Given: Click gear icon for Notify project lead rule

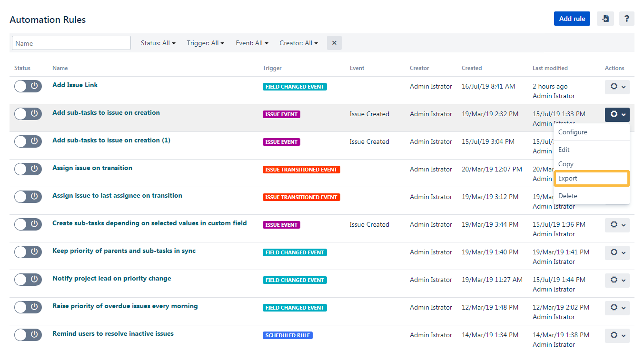Looking at the screenshot, I should point(617,280).
